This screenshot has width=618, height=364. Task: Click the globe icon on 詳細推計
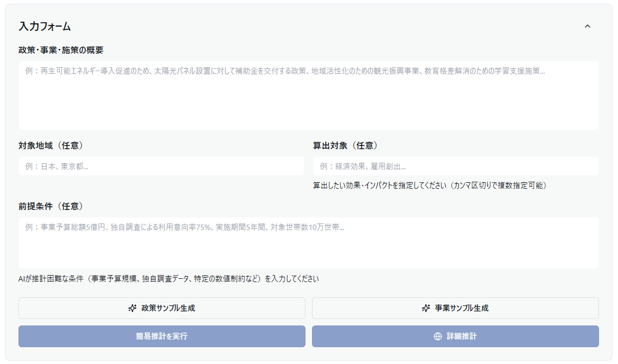coord(438,336)
